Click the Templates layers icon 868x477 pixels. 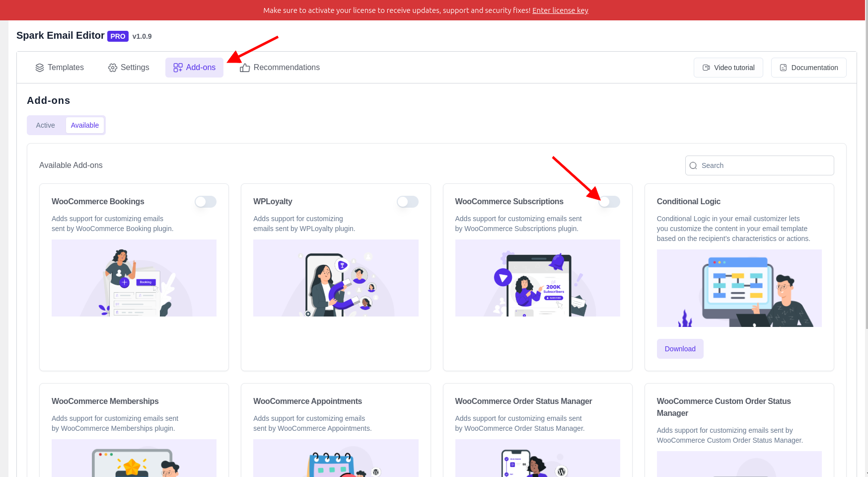pos(40,68)
